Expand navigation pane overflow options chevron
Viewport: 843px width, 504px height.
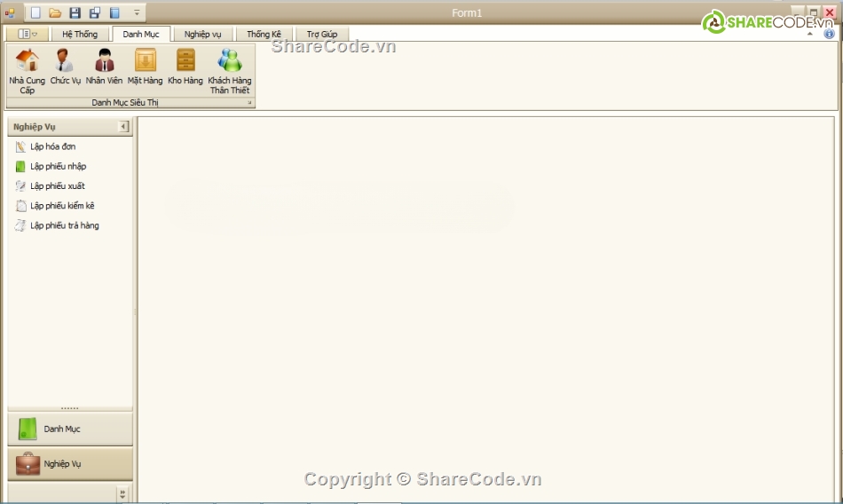122,493
